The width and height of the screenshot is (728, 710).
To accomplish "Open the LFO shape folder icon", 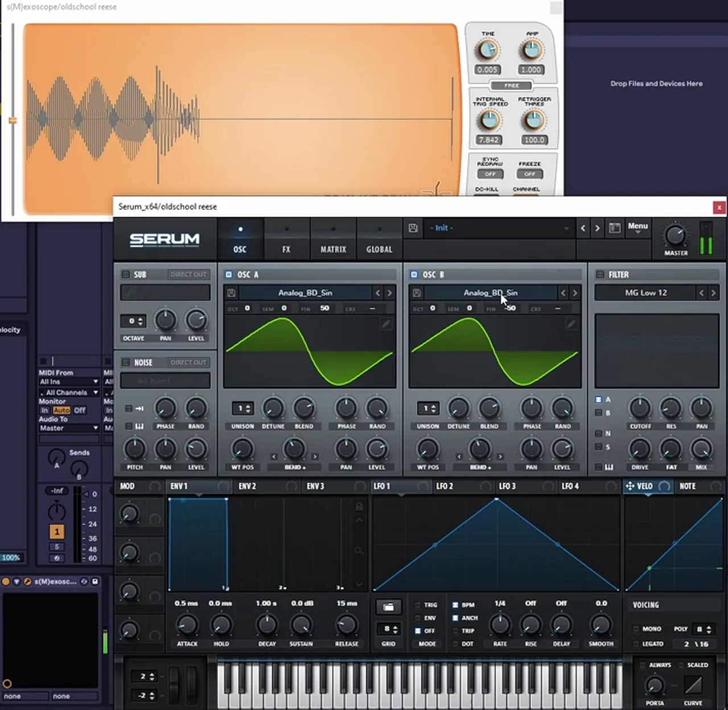I will (388, 607).
